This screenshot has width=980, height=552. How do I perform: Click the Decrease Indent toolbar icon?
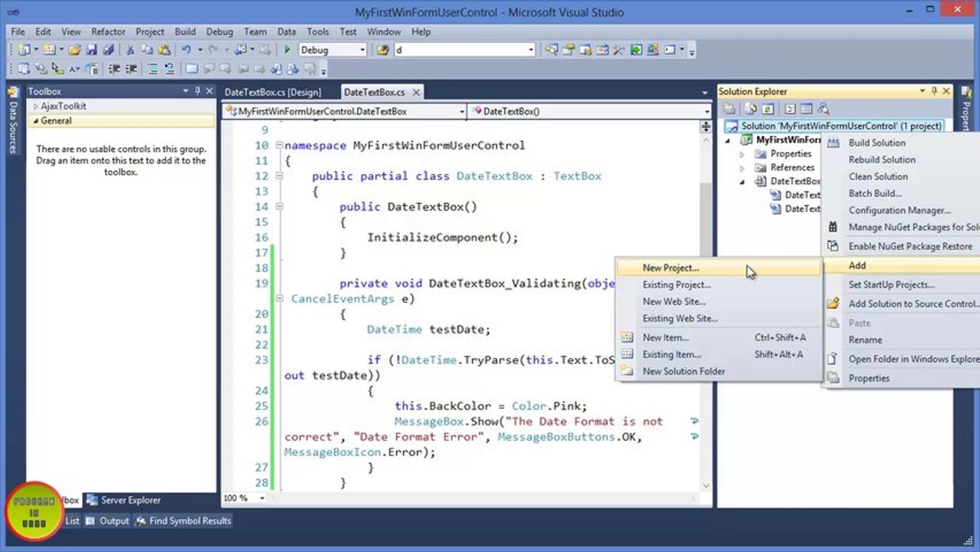coord(113,69)
